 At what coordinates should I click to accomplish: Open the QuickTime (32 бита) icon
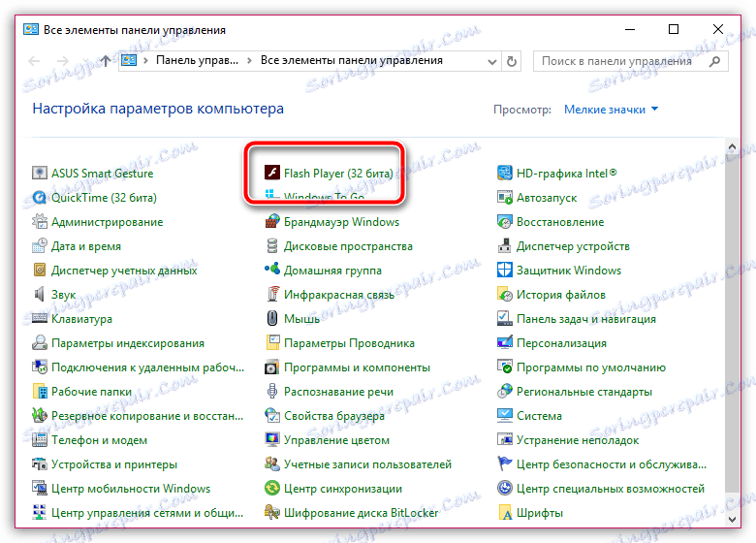(39, 197)
